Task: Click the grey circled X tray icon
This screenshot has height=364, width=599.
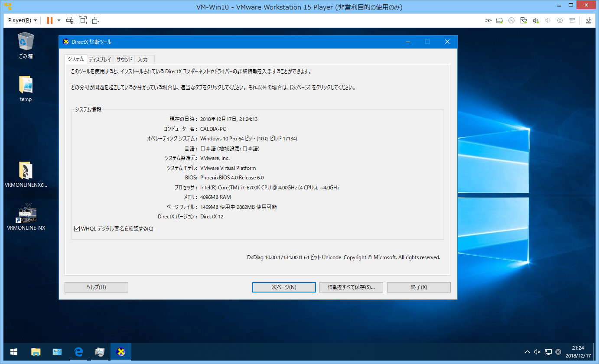Action: click(x=558, y=352)
